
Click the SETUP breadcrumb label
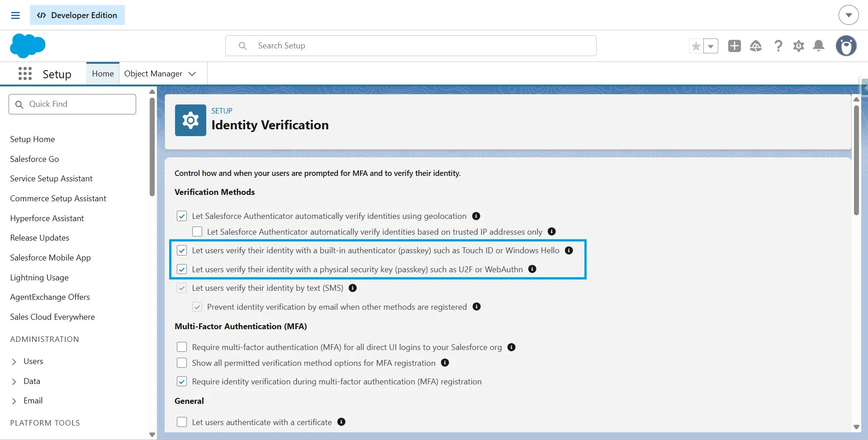pos(222,111)
